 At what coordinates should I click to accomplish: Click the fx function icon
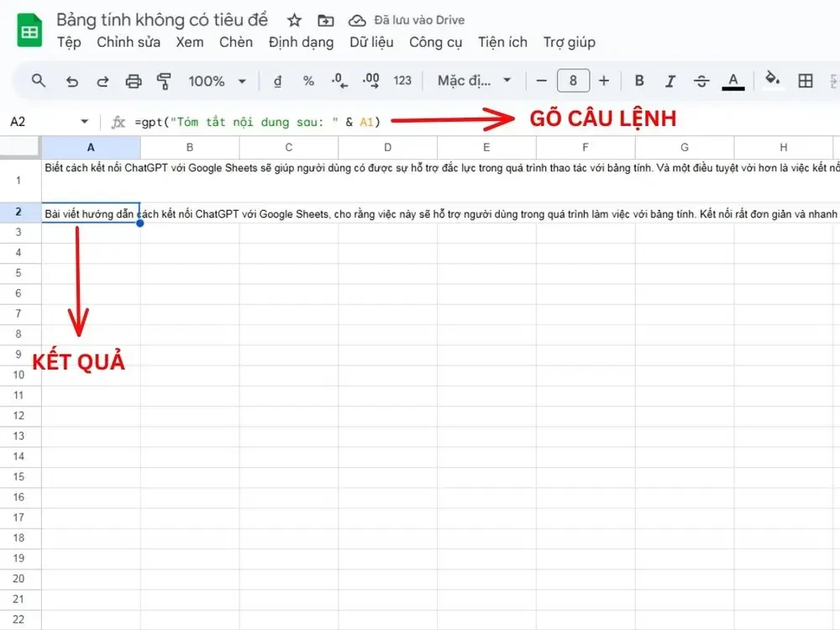[x=118, y=122]
